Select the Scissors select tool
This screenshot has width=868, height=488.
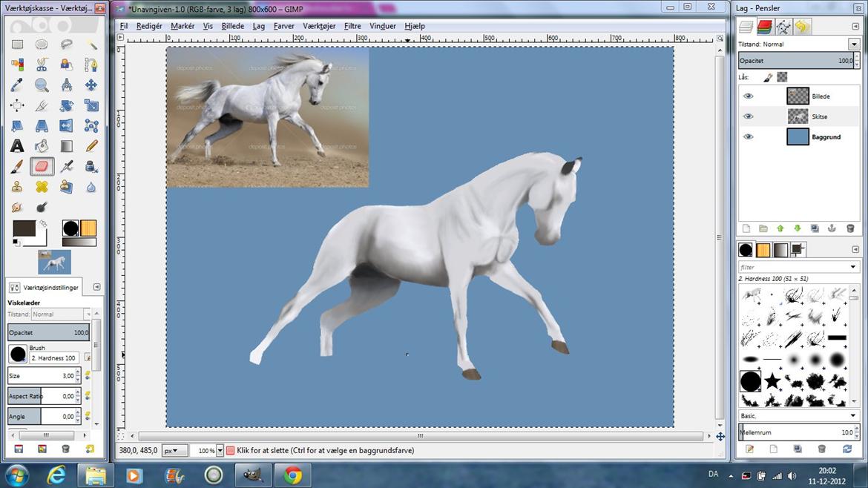coord(42,65)
